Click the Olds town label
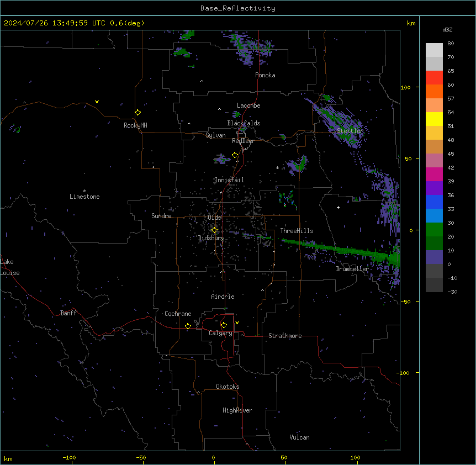Screen dimensions: 476x465 tap(214, 218)
